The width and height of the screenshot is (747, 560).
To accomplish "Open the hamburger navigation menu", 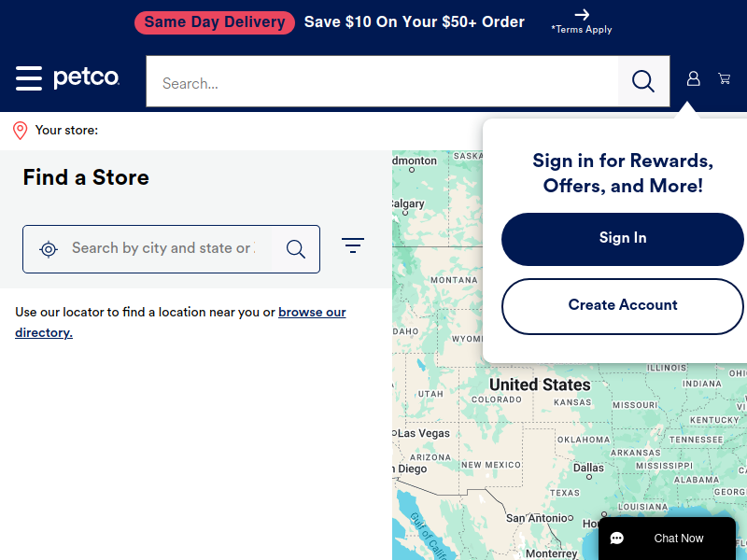I will pyautogui.click(x=29, y=78).
